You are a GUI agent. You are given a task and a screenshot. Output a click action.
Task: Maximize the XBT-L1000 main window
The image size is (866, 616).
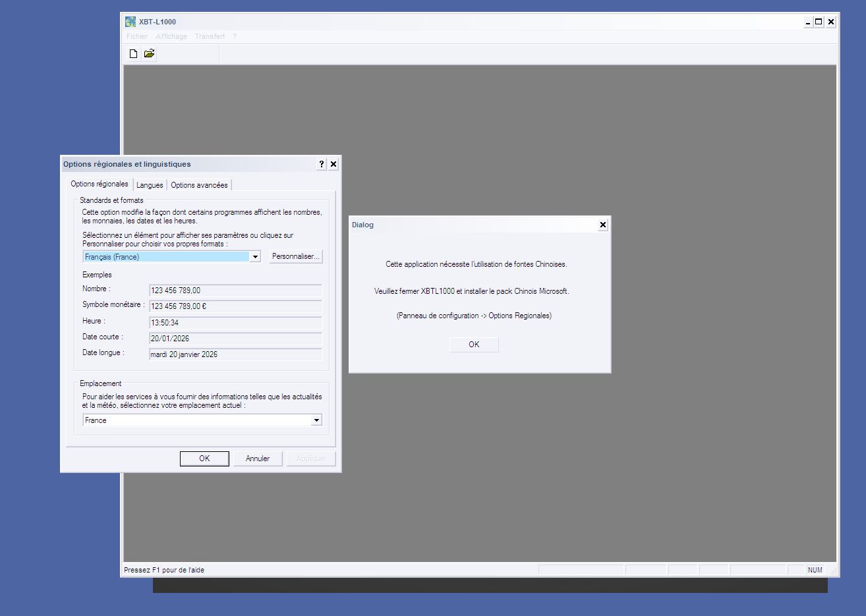point(819,22)
